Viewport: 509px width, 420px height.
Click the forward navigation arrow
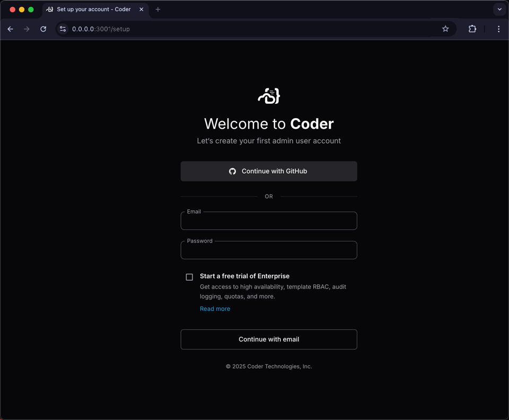27,29
